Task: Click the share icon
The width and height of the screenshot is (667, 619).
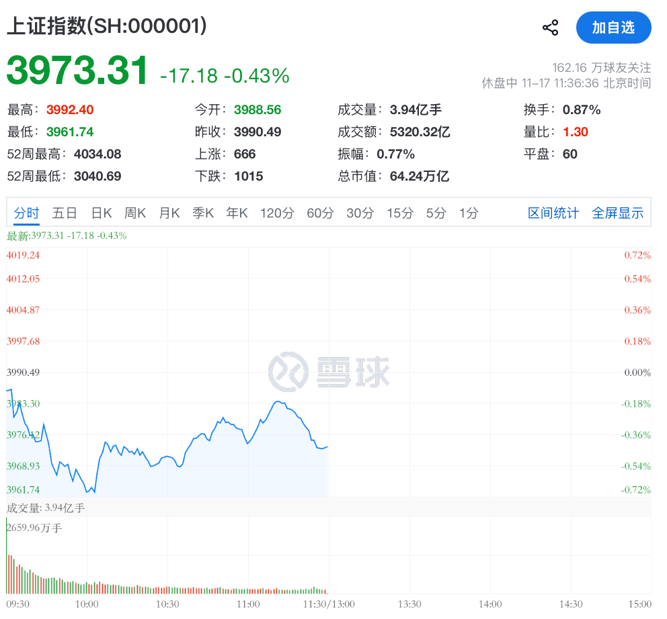Action: coord(550,28)
